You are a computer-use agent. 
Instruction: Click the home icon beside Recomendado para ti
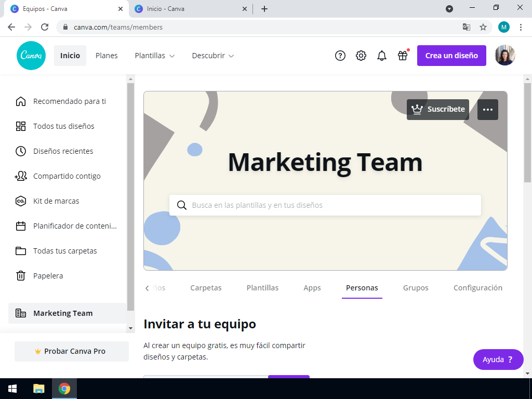[21, 101]
